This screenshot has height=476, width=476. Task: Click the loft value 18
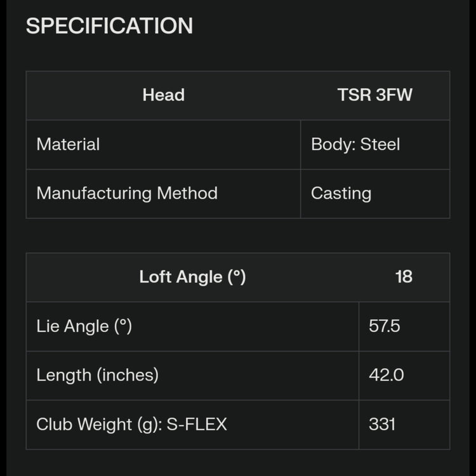(404, 277)
